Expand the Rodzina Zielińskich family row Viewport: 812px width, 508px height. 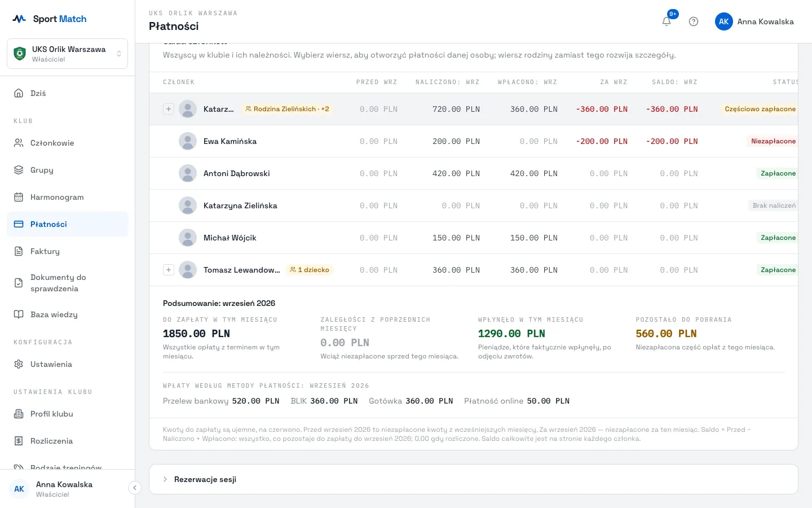(169, 109)
